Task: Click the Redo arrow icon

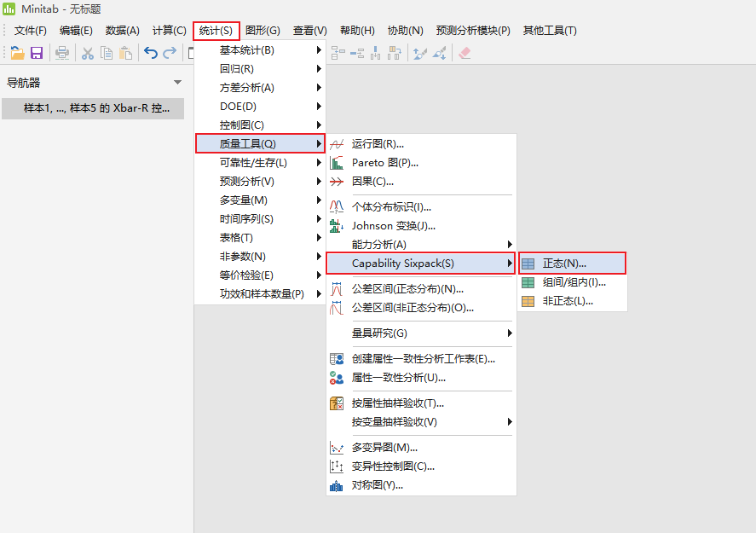Action: [x=170, y=53]
